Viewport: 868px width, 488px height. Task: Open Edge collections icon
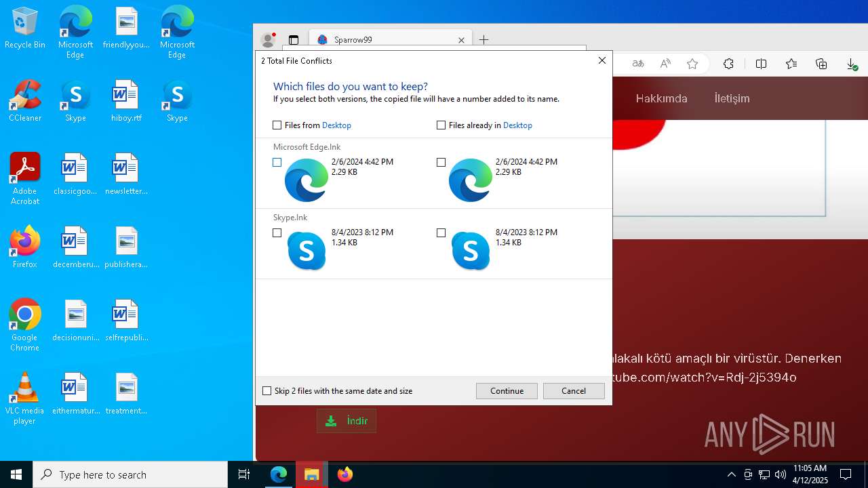tap(821, 64)
